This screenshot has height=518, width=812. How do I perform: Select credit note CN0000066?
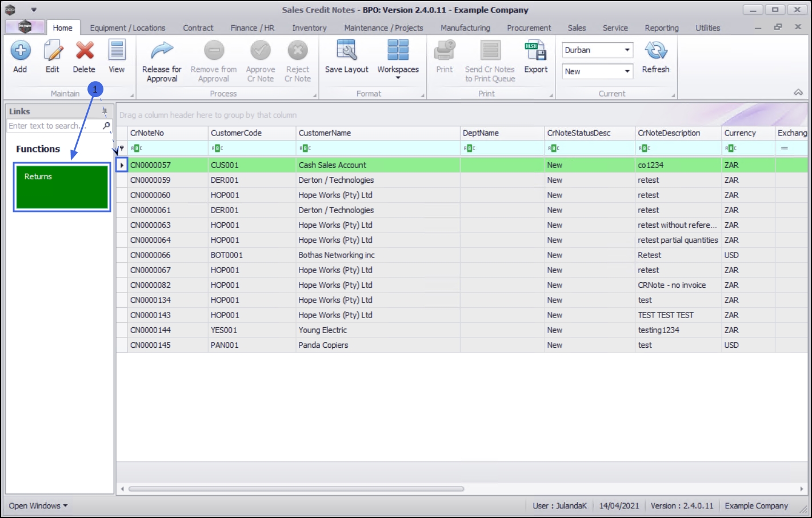point(150,255)
